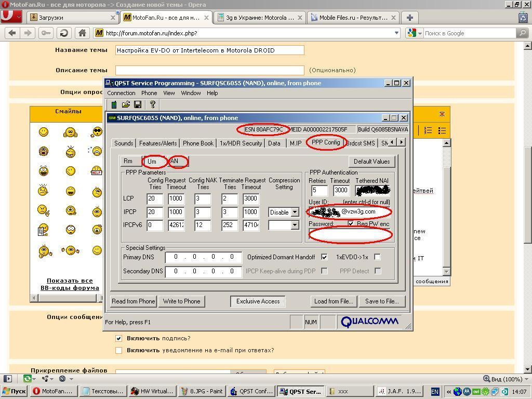Click the bulleted list icon in forum editor
Image resolution: width=532 pixels, height=399 pixels.
[x=442, y=130]
